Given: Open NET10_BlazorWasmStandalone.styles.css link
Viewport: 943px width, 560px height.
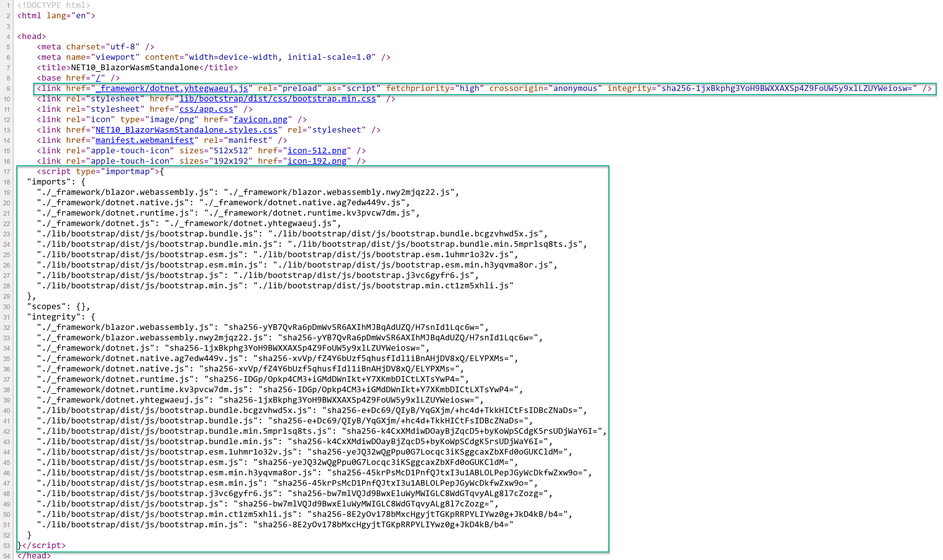Looking at the screenshot, I should pos(186,130).
